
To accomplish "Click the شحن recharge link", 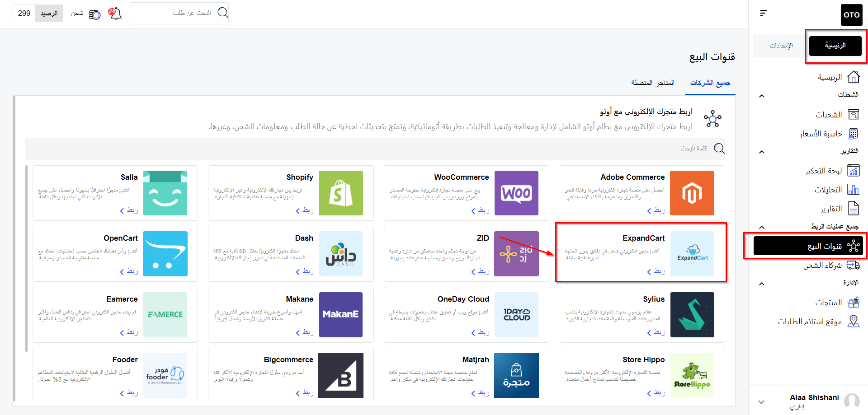I will (77, 14).
